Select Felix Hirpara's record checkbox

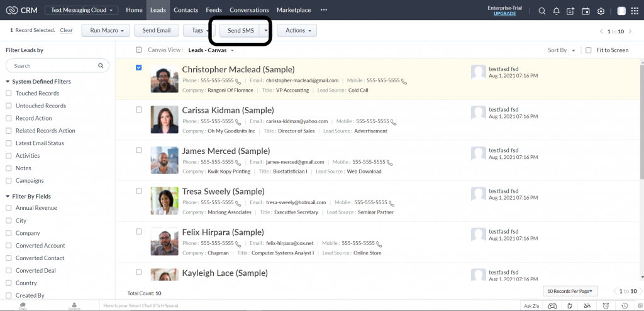pos(139,231)
